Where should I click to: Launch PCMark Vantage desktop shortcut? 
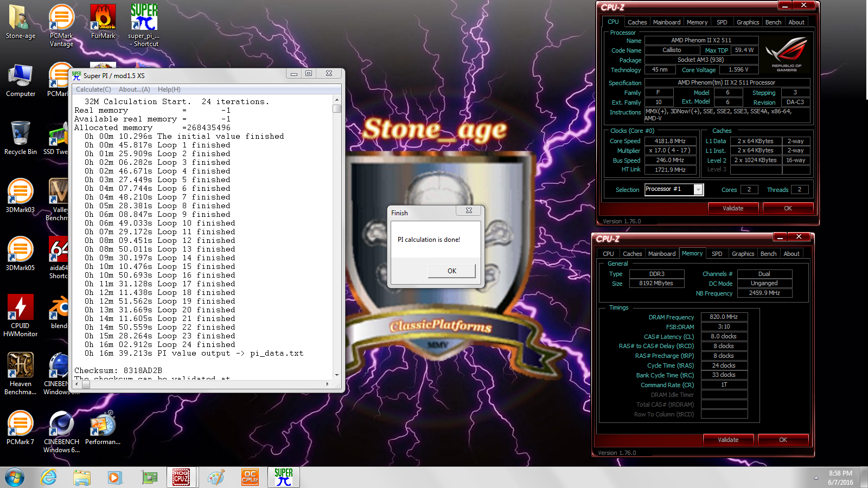[x=61, y=25]
